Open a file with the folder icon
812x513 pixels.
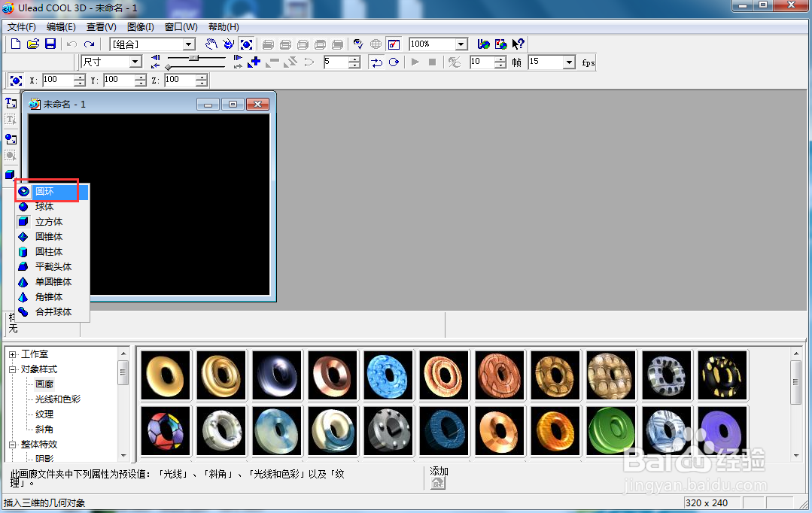[32, 44]
